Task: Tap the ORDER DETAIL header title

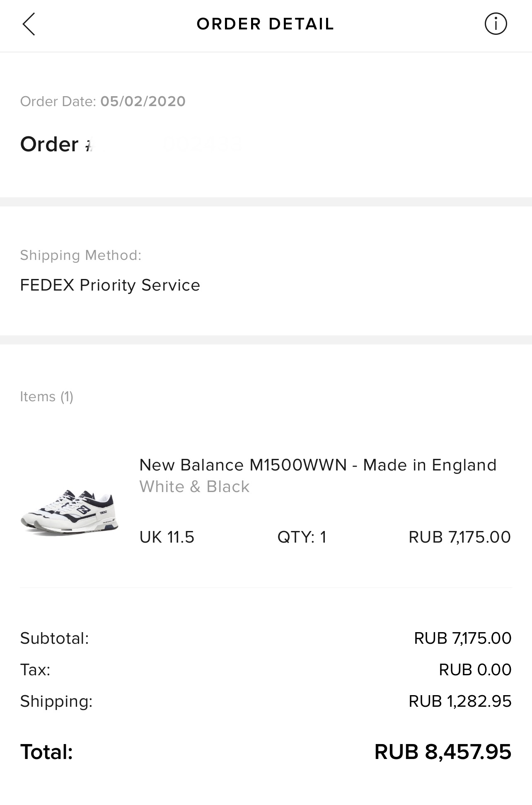Action: point(265,24)
